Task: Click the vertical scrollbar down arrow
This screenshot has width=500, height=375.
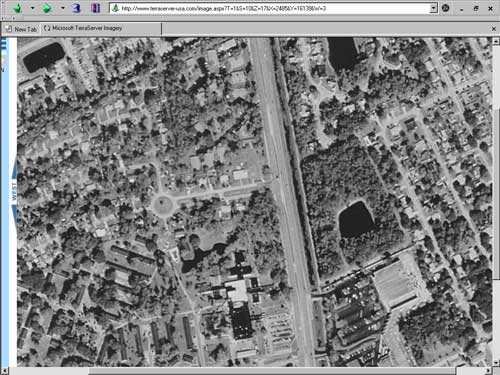Action: 496,362
